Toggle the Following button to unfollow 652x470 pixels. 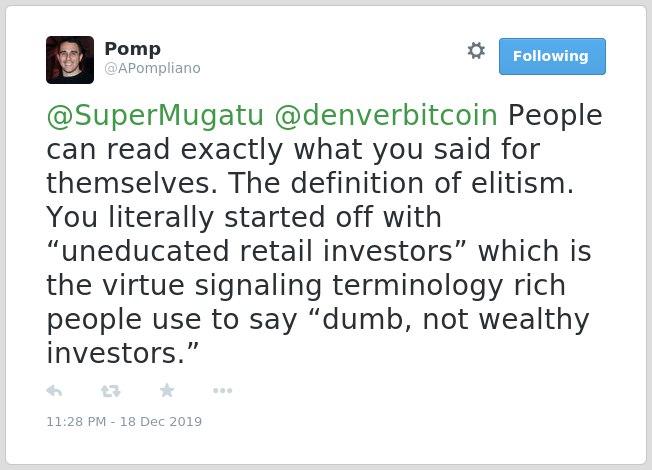coord(552,56)
